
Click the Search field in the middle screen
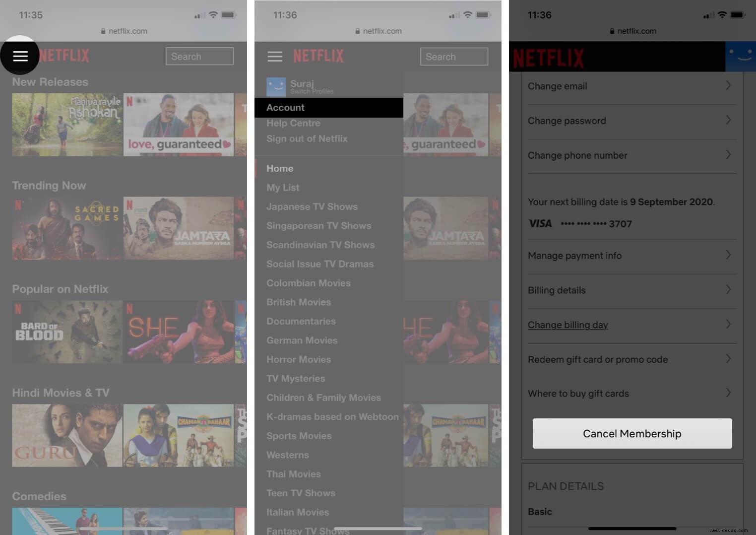click(454, 57)
